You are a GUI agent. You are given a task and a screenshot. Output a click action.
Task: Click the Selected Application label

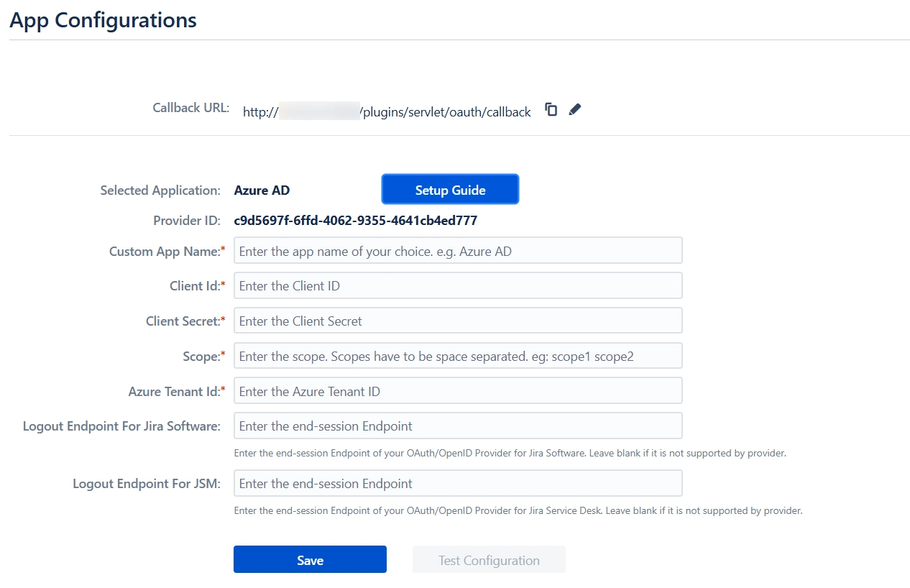click(x=160, y=190)
